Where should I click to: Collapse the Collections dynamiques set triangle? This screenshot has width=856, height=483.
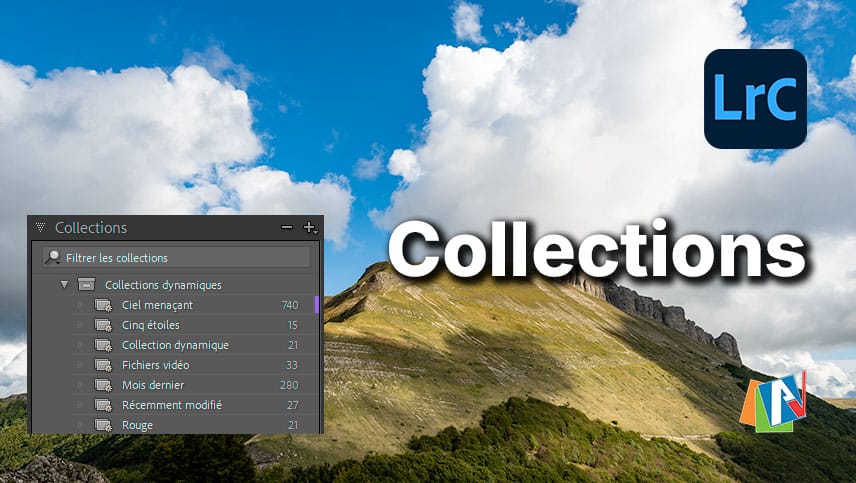coord(64,284)
